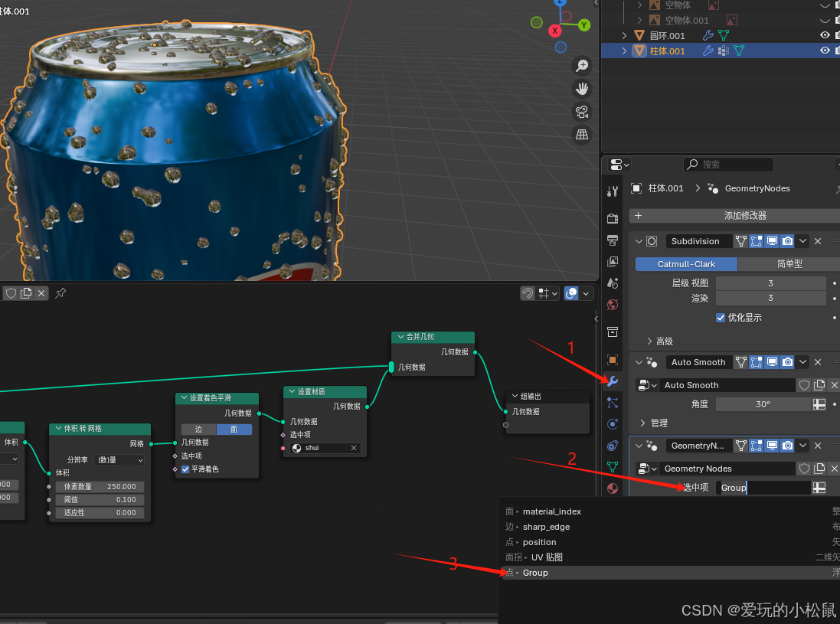Toggle visibility eye of 柱体.001
The height and width of the screenshot is (624, 840).
tap(825, 51)
